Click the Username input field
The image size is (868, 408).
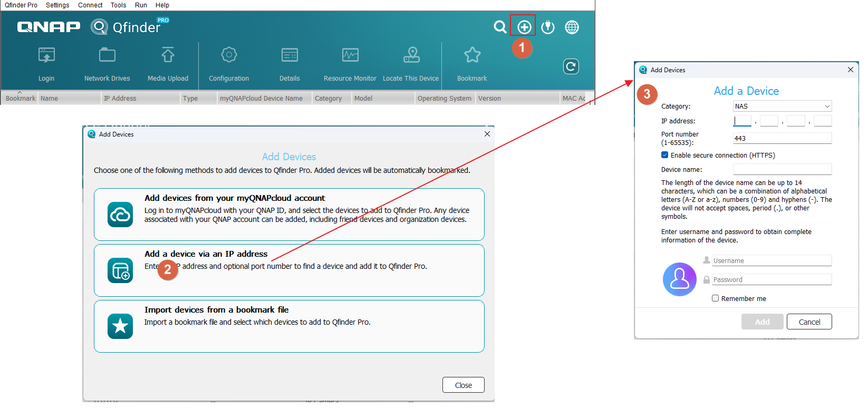(x=771, y=261)
